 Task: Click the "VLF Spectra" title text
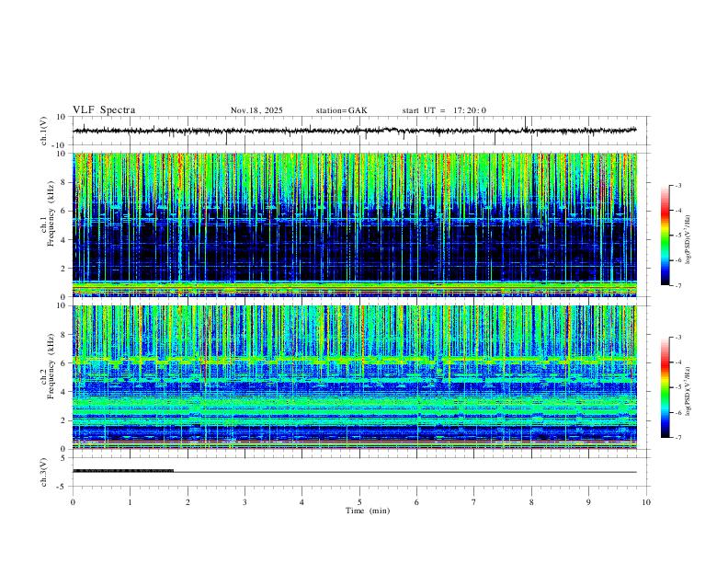(104, 110)
